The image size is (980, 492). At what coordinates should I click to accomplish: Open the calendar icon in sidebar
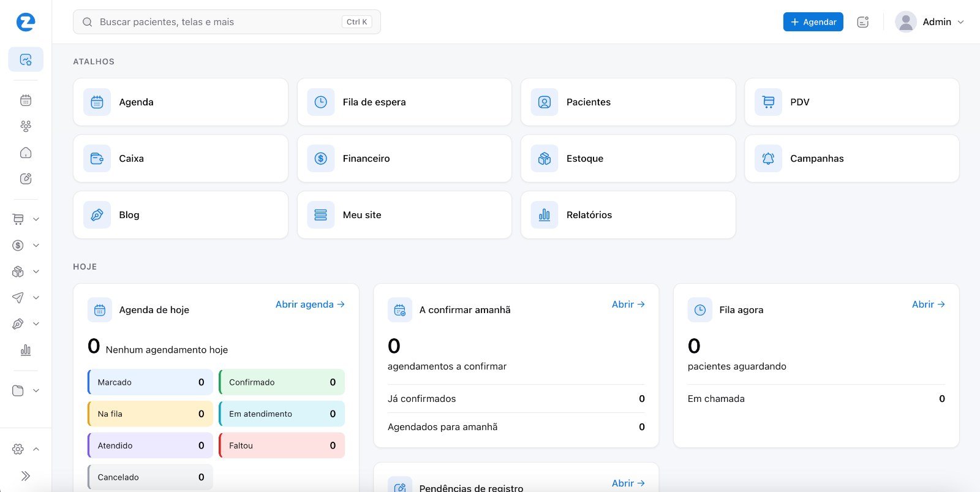click(x=26, y=100)
